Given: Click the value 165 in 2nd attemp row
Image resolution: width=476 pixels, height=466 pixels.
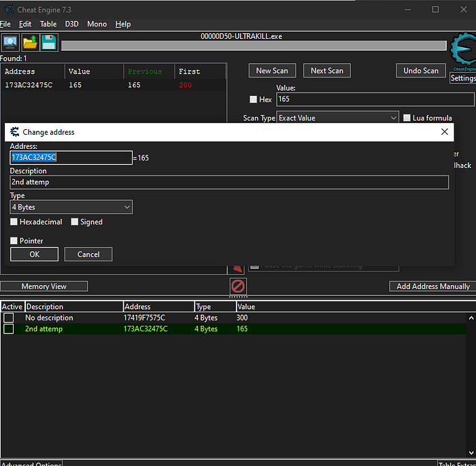Looking at the screenshot, I should [242, 329].
